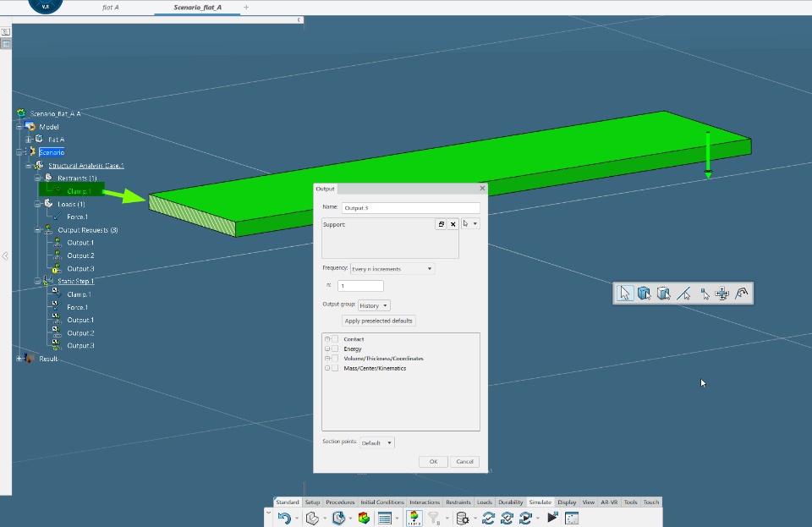Select the cube face selection filter
Image resolution: width=812 pixels, height=527 pixels.
pyautogui.click(x=663, y=294)
